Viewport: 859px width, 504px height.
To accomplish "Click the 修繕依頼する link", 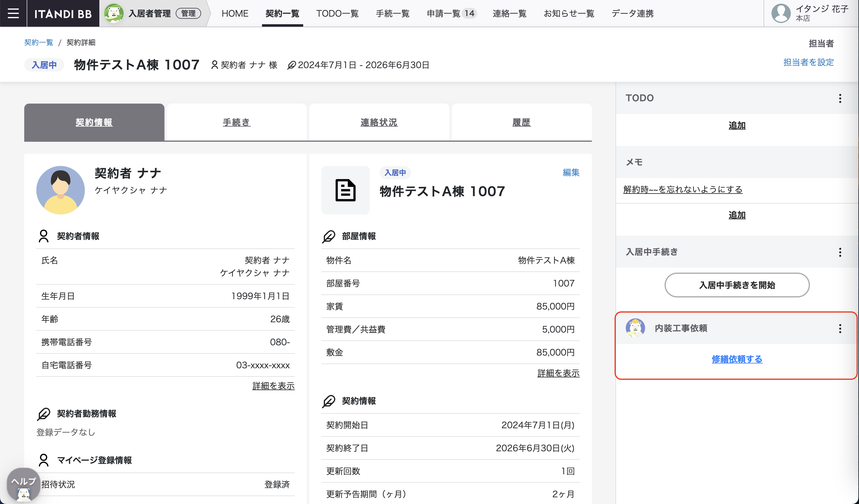I will (x=737, y=359).
